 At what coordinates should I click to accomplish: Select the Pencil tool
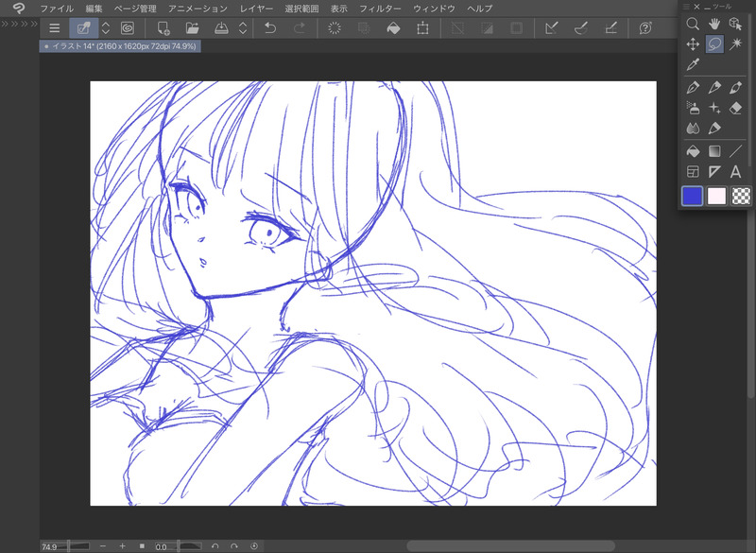pyautogui.click(x=714, y=87)
